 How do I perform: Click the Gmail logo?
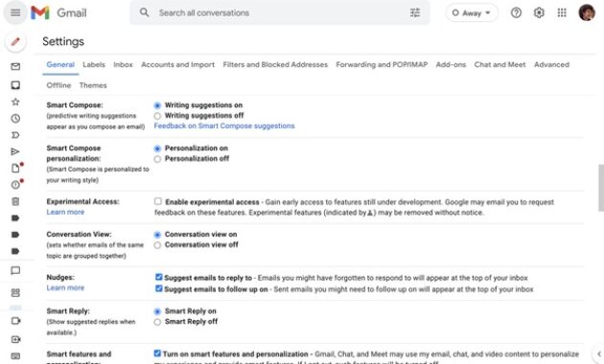click(x=58, y=12)
